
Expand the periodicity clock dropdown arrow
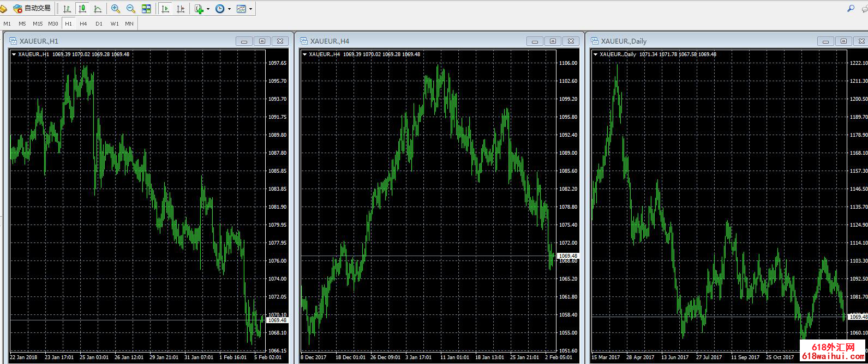click(x=229, y=9)
